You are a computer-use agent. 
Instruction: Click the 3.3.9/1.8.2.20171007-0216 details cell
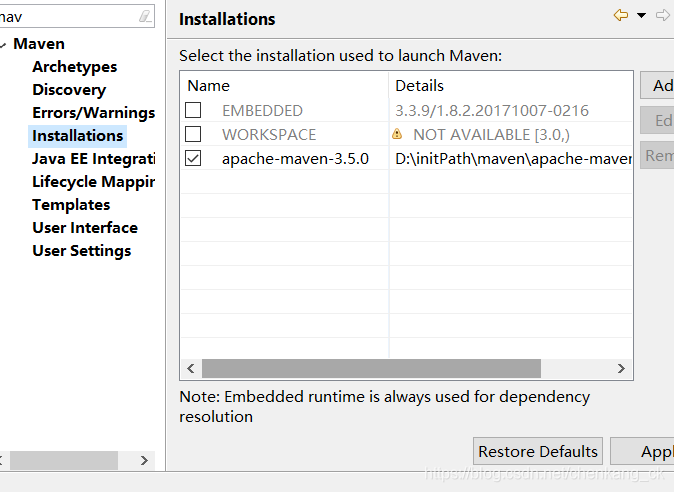492,111
